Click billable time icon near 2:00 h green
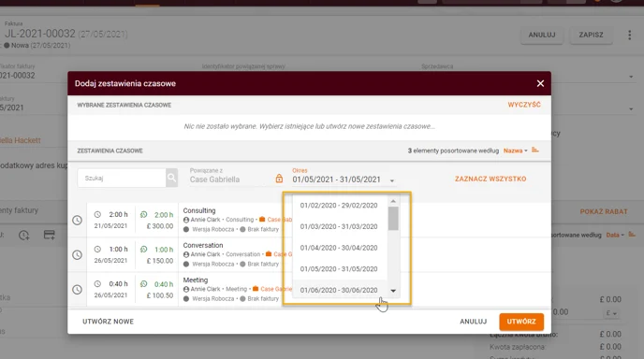The image size is (644, 359). 143,215
